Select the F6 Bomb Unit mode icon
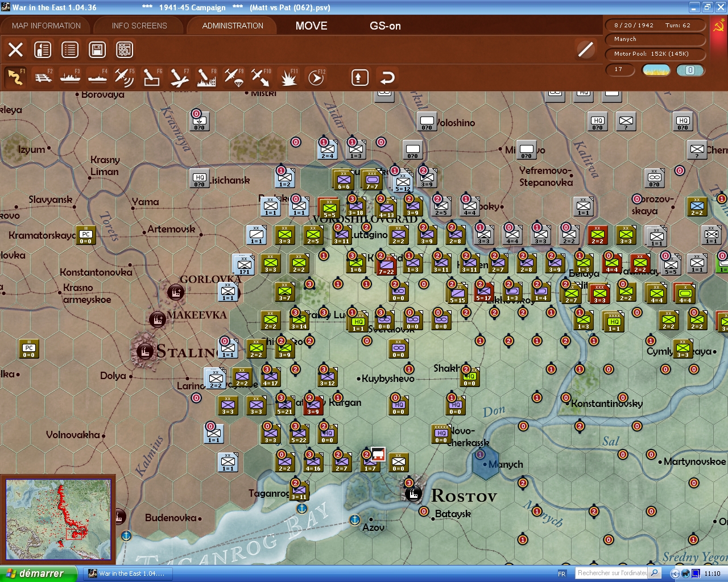Viewport: 728px width, 582px height. pyautogui.click(x=152, y=77)
